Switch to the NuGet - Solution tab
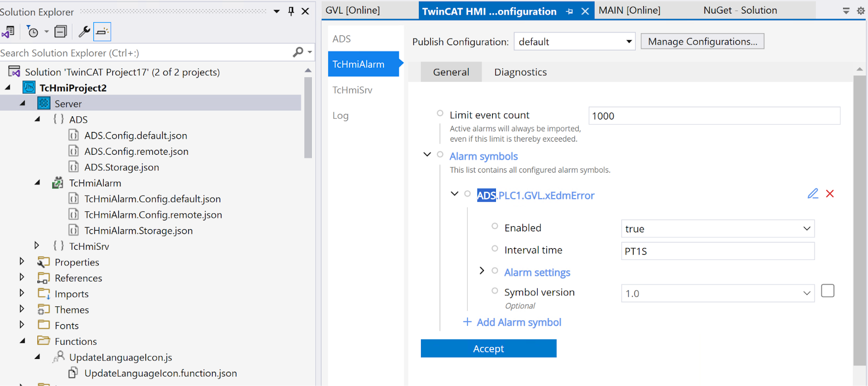 point(740,10)
